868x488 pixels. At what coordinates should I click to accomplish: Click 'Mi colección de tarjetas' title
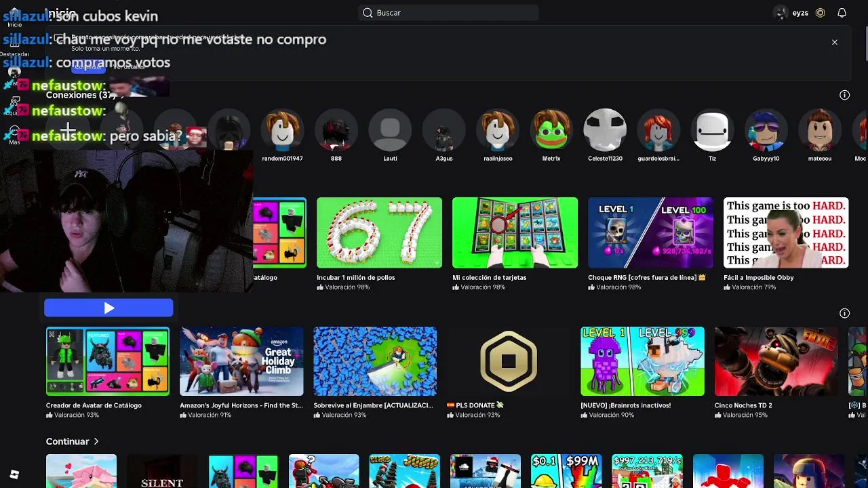(489, 277)
